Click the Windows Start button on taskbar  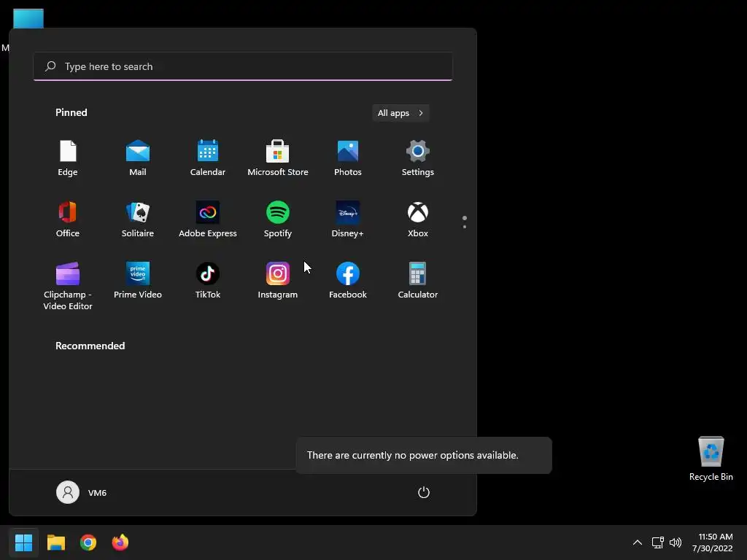[x=23, y=542]
